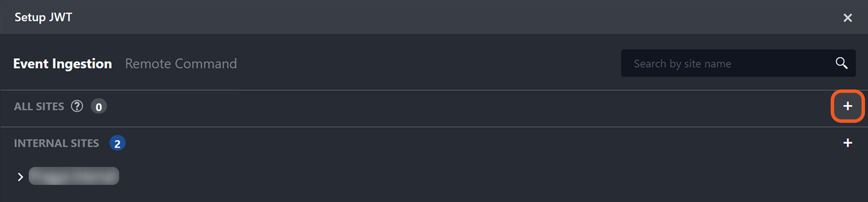Click the question mark beside ALL SITES

pyautogui.click(x=77, y=106)
